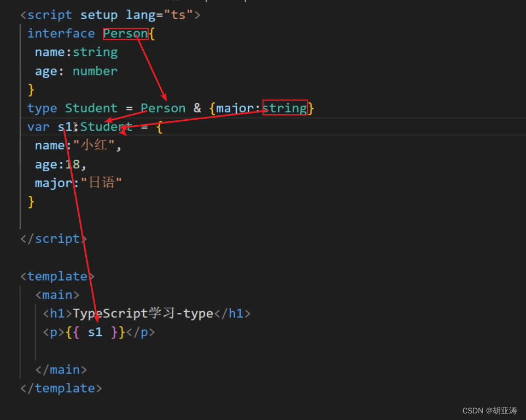This screenshot has height=420, width=526.
Task: Click the 'var' keyword
Action: coord(39,127)
